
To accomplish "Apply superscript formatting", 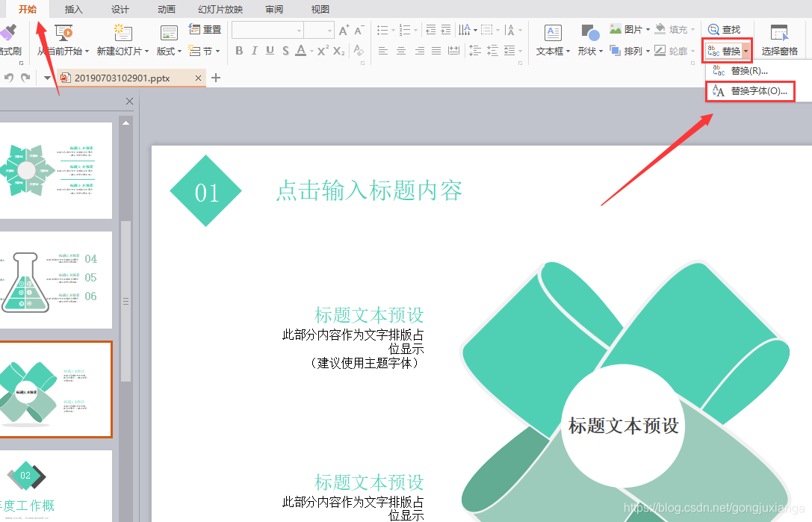I will click(321, 51).
